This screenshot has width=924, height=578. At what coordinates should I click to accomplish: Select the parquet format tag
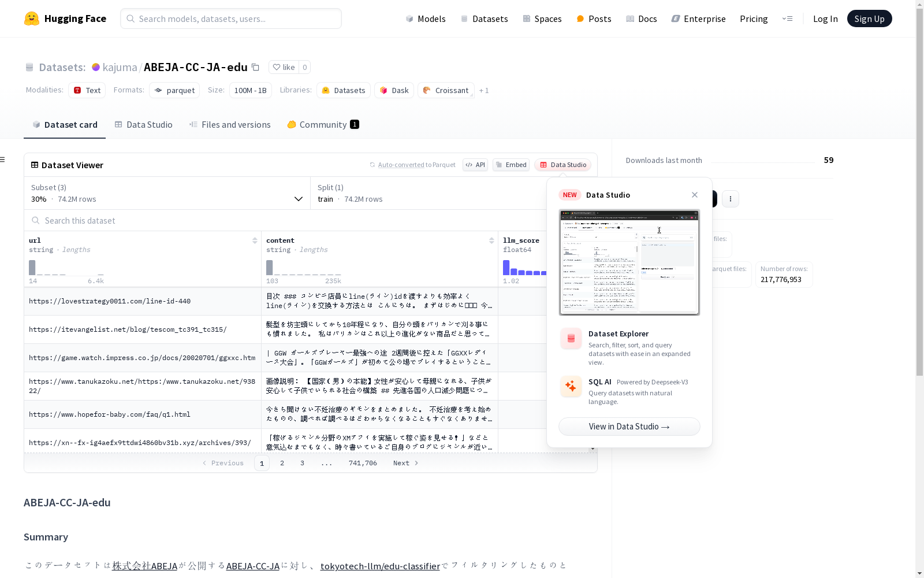point(174,90)
